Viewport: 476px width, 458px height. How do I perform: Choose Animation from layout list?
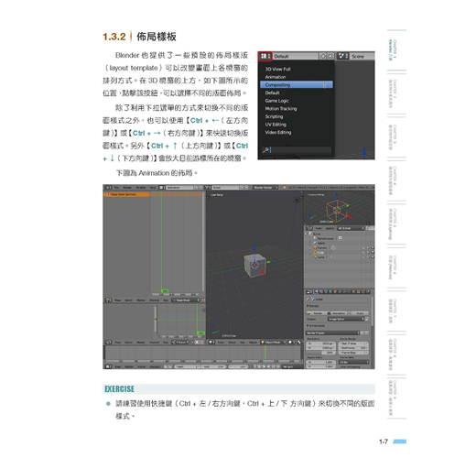pos(276,77)
